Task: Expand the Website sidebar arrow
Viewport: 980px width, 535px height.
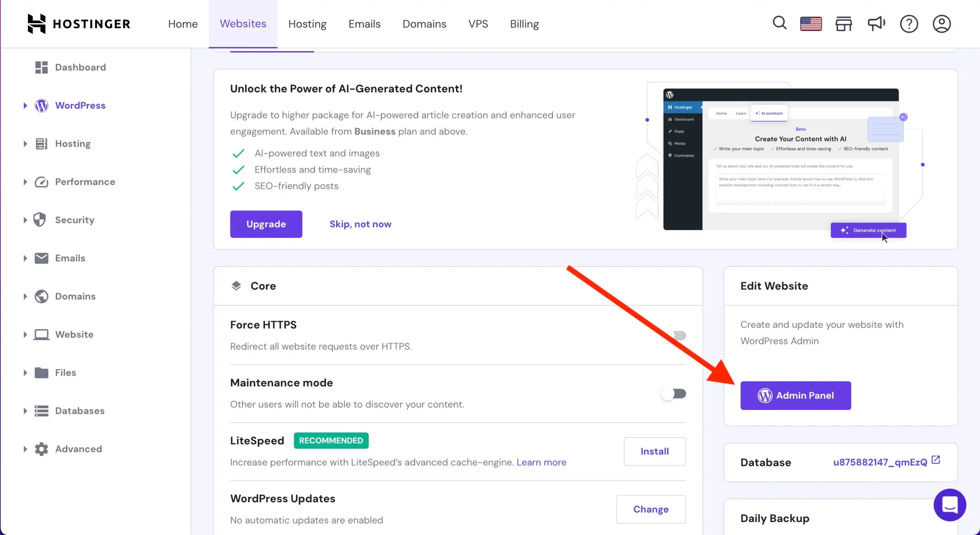Action: (25, 334)
